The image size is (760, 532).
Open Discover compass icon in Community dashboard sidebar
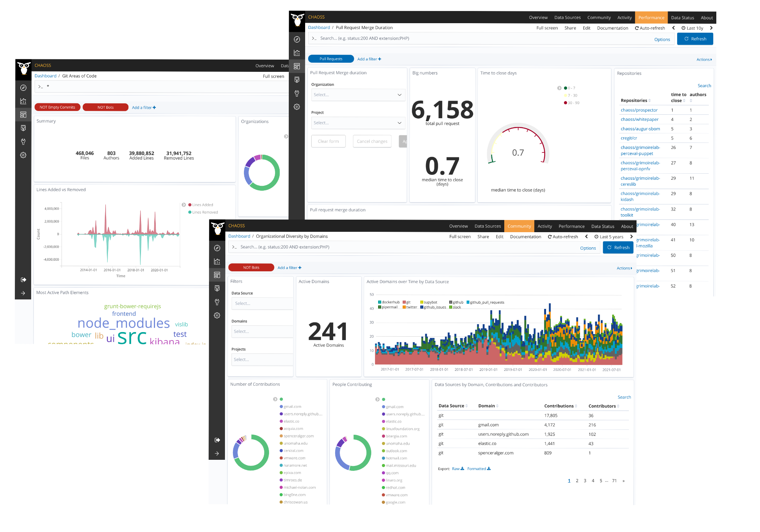point(217,248)
